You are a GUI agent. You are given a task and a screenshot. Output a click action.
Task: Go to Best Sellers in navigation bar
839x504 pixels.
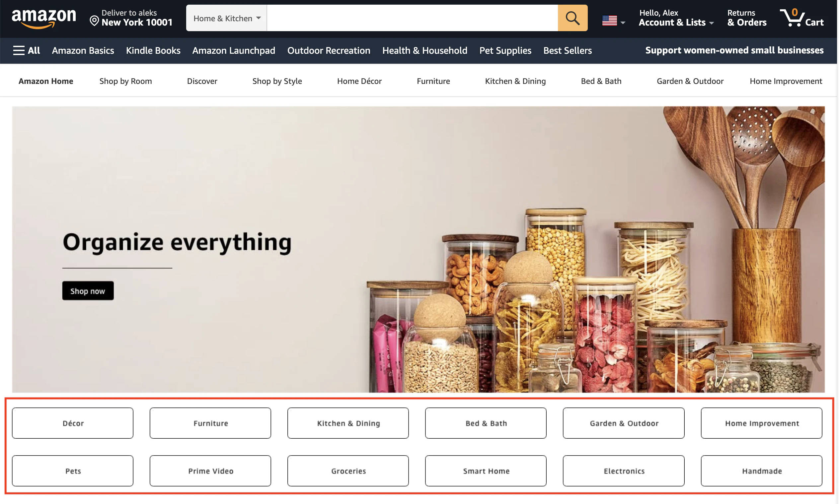(x=568, y=50)
